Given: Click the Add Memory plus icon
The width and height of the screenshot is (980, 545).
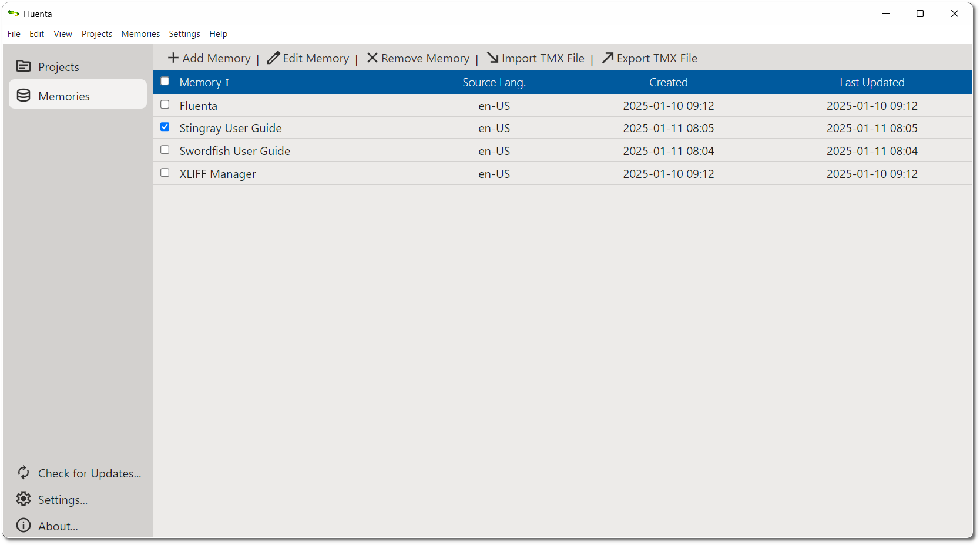Looking at the screenshot, I should tap(173, 58).
